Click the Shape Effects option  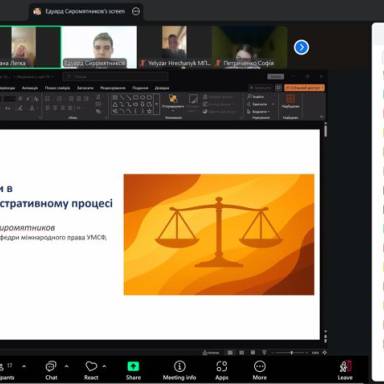219,112
